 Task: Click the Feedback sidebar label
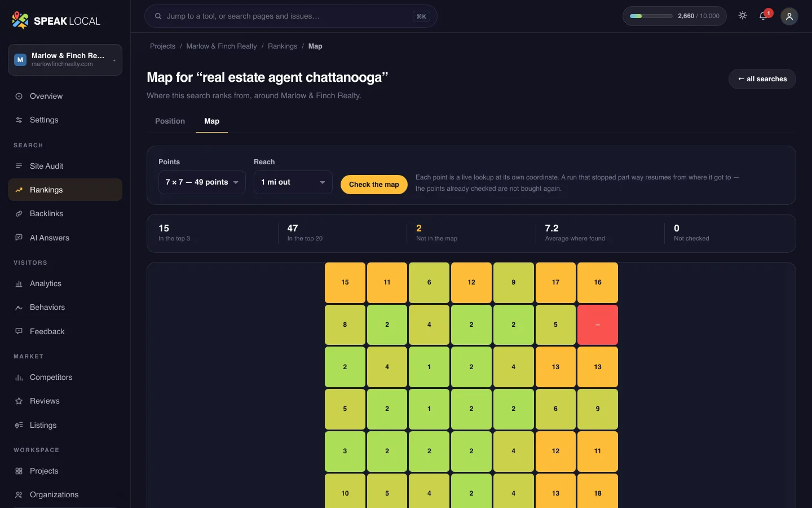(47, 332)
